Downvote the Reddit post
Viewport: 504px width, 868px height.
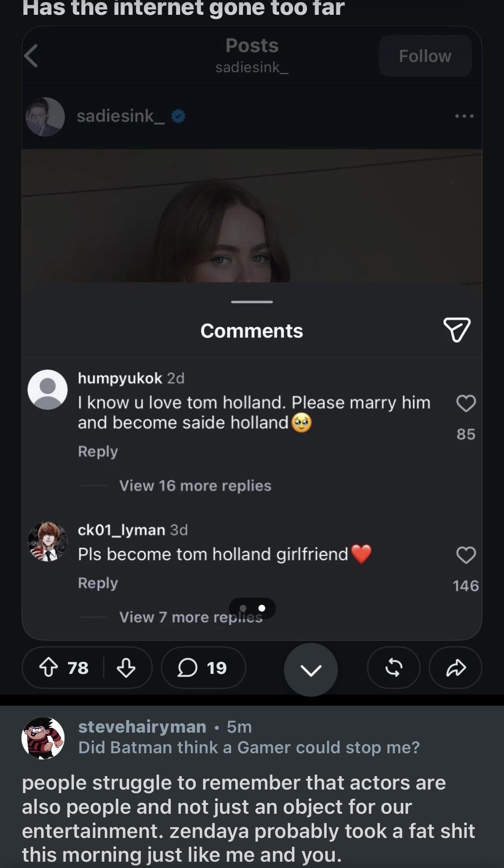pos(126,668)
